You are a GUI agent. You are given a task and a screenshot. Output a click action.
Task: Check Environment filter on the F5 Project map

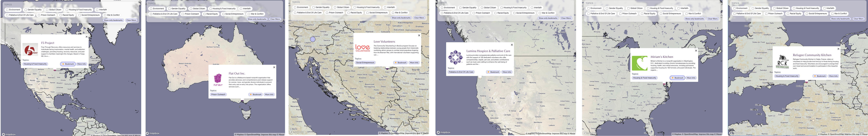[x=7, y=10]
